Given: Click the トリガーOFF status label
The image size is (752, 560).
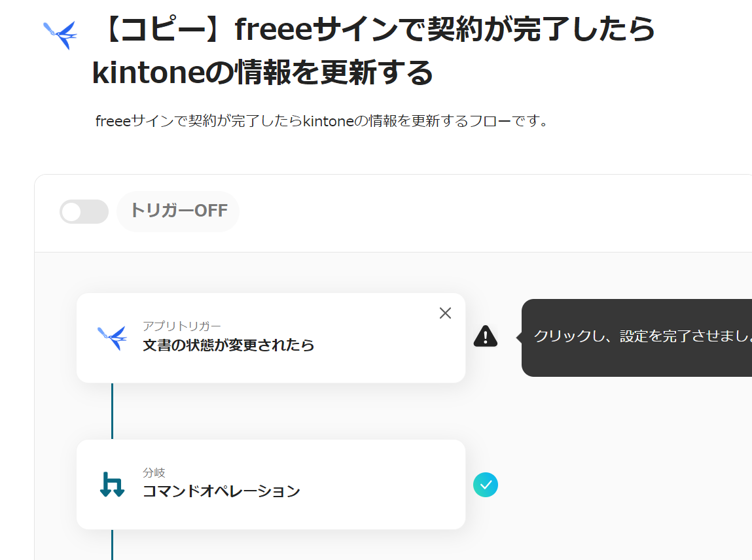Looking at the screenshot, I should [x=178, y=211].
